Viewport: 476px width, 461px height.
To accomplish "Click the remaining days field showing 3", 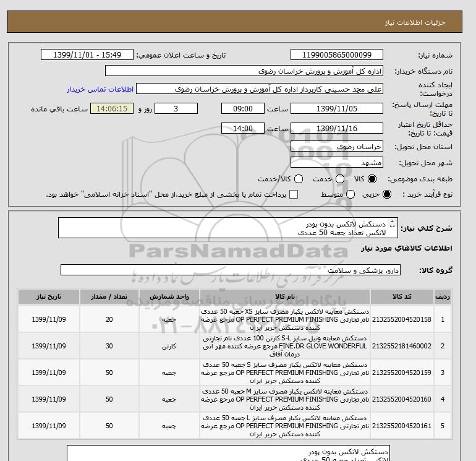I will [x=176, y=108].
